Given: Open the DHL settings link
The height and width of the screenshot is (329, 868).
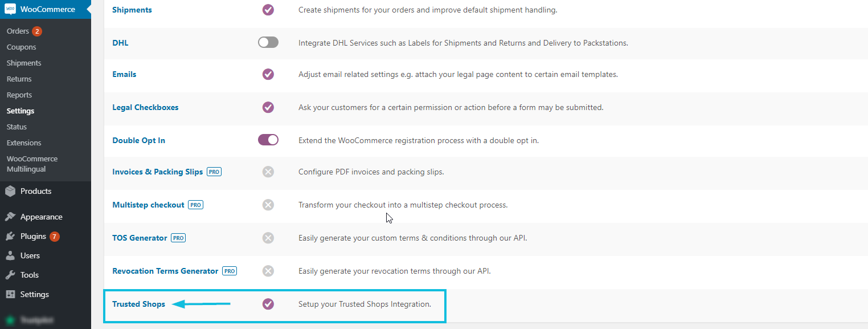Looking at the screenshot, I should [x=120, y=43].
